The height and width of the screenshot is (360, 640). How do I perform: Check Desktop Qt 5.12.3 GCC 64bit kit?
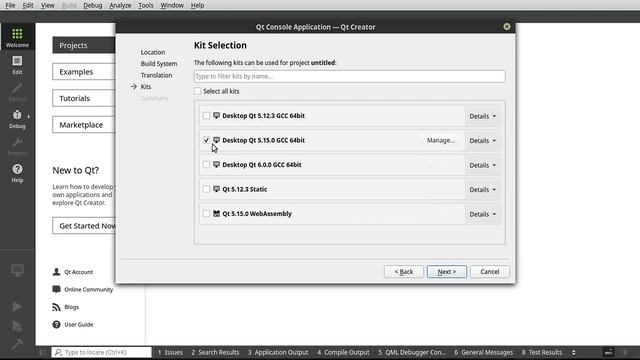(206, 116)
